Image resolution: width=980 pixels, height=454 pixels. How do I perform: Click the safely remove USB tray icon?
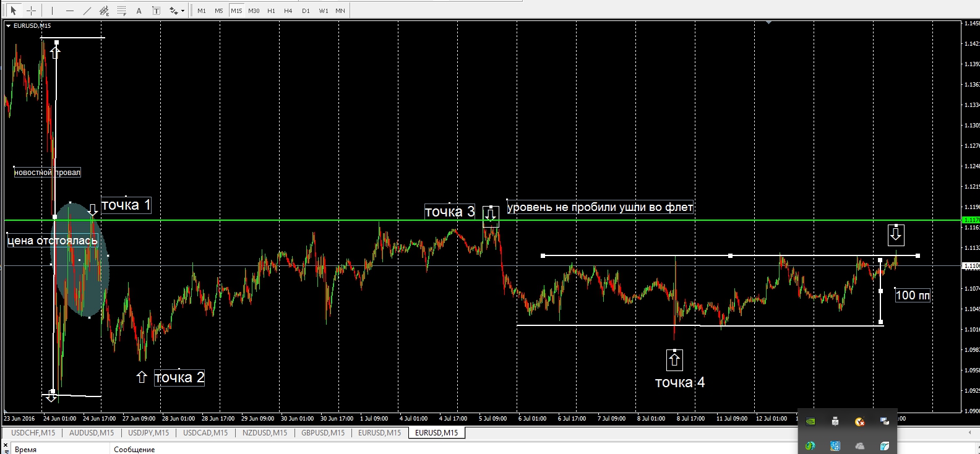(x=835, y=422)
